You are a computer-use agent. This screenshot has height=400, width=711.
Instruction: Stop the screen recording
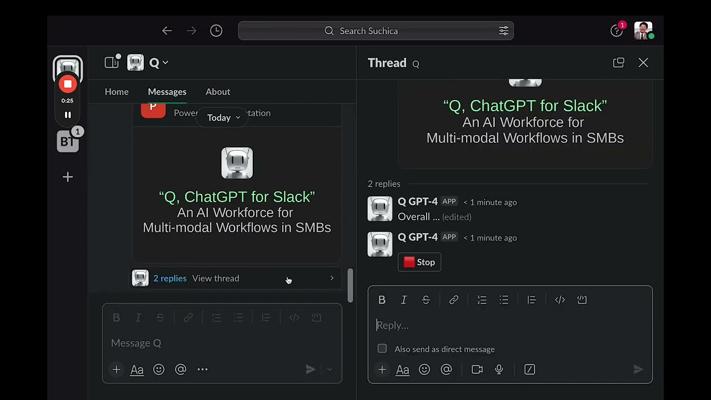point(68,84)
